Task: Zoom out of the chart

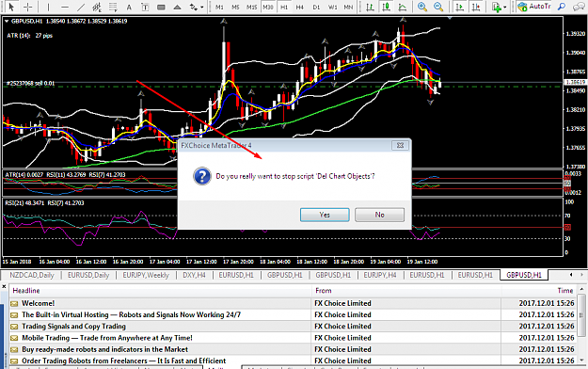Action: [x=438, y=7]
